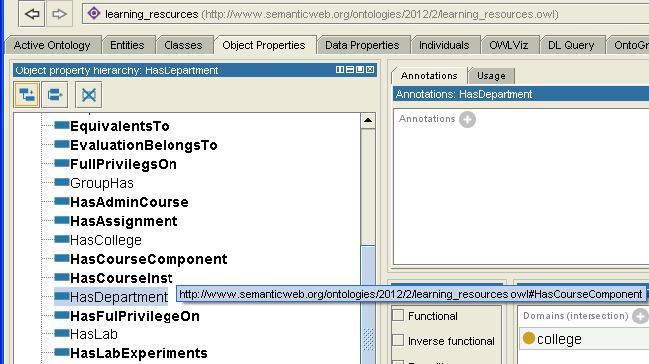This screenshot has width=649, height=364.
Task: Close the object property hierarchy panel
Action: [x=370, y=70]
